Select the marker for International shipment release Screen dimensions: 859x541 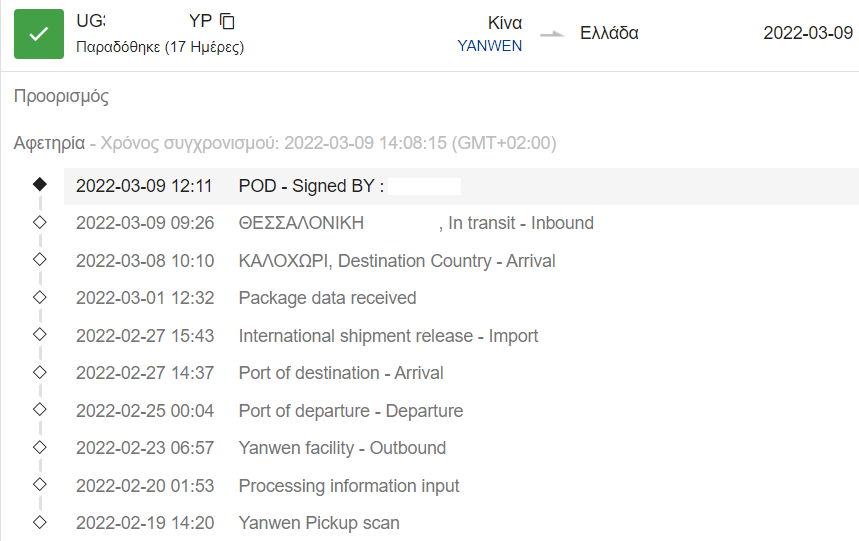[x=39, y=334]
